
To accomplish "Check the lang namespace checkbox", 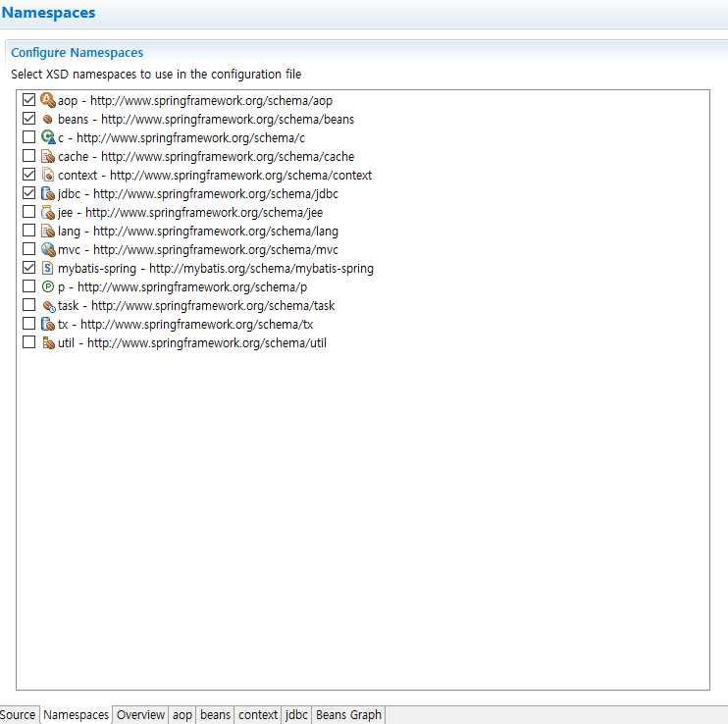I will 28,231.
